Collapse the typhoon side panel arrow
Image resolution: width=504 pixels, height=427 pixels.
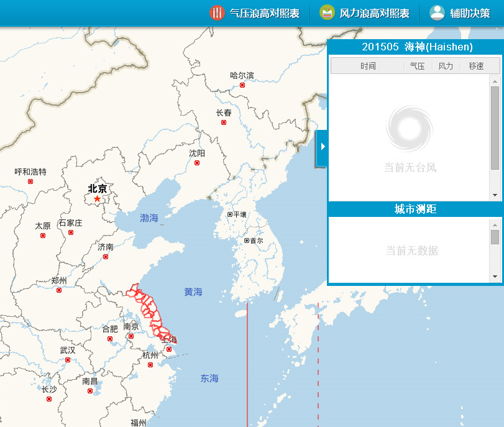(323, 147)
